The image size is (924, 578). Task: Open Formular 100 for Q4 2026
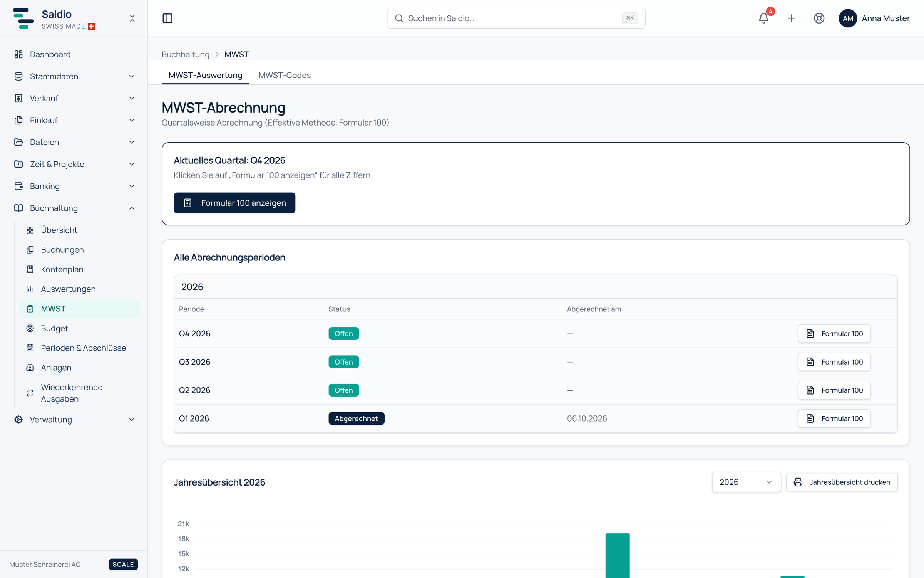834,334
